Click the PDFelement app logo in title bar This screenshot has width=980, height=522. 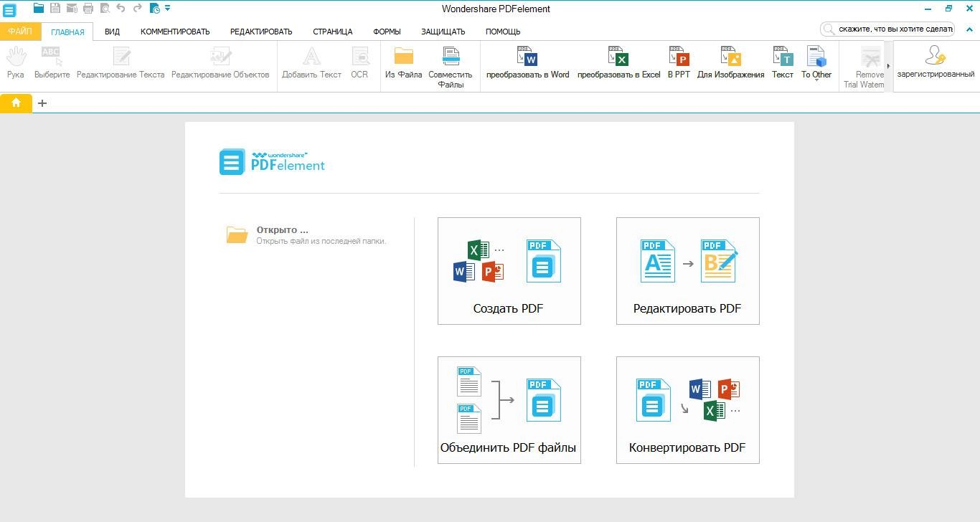9,9
